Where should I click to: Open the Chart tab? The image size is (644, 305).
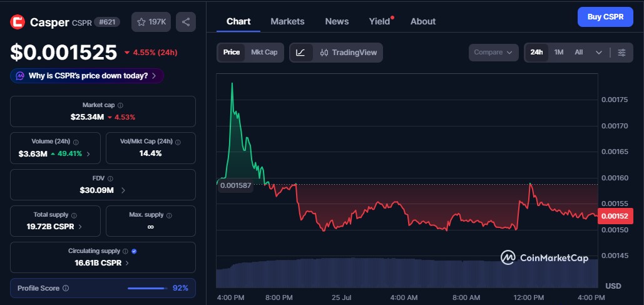tap(238, 21)
